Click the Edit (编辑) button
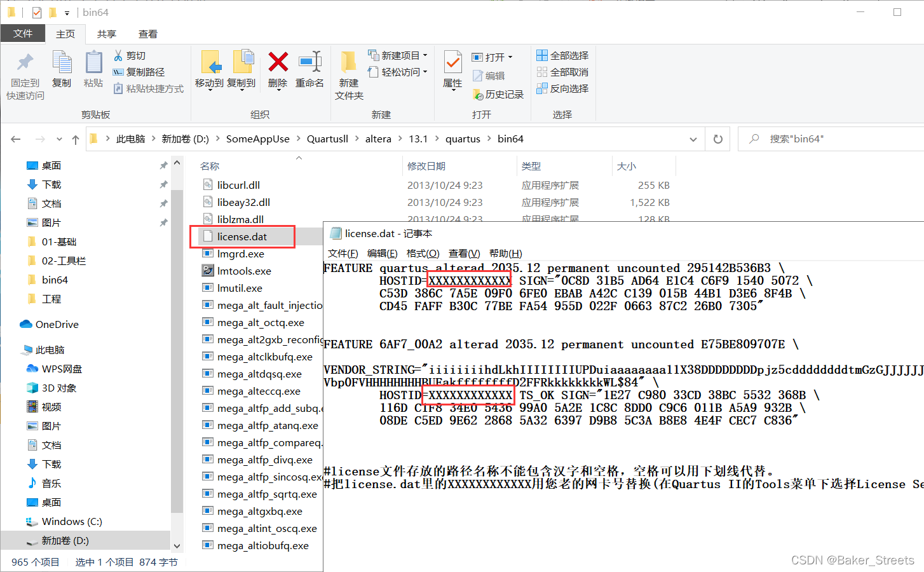 coord(489,76)
